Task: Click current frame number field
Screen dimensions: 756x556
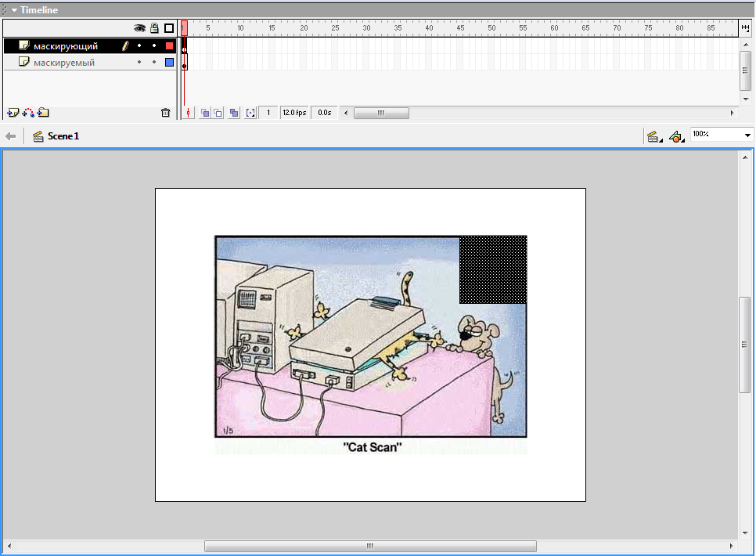Action: (x=268, y=113)
